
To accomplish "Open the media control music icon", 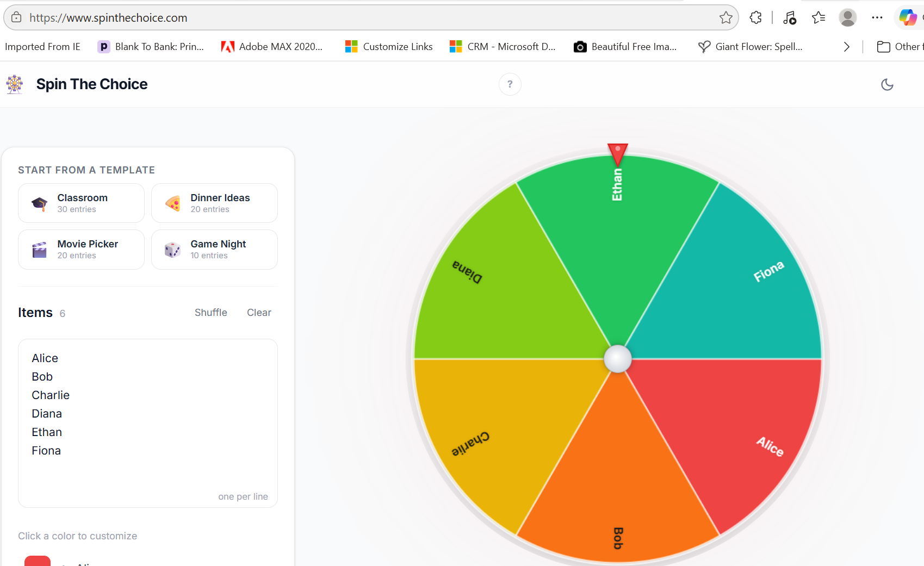I will [x=790, y=17].
